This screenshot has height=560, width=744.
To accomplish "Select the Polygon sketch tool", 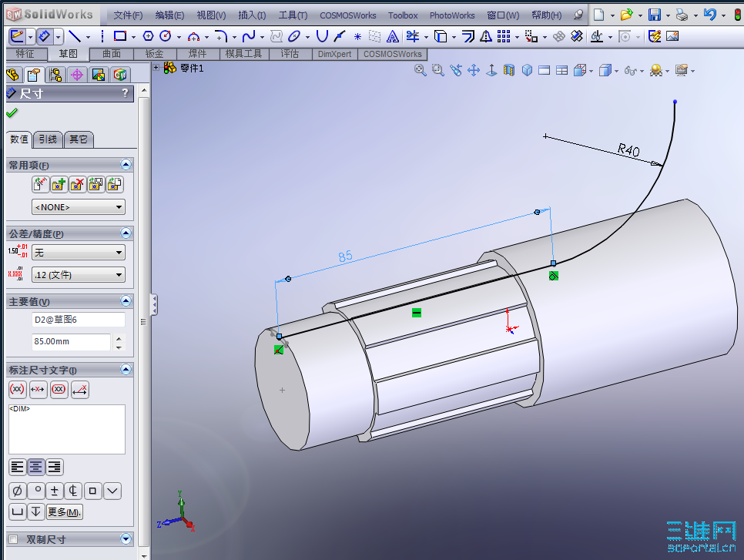I will pyautogui.click(x=148, y=36).
